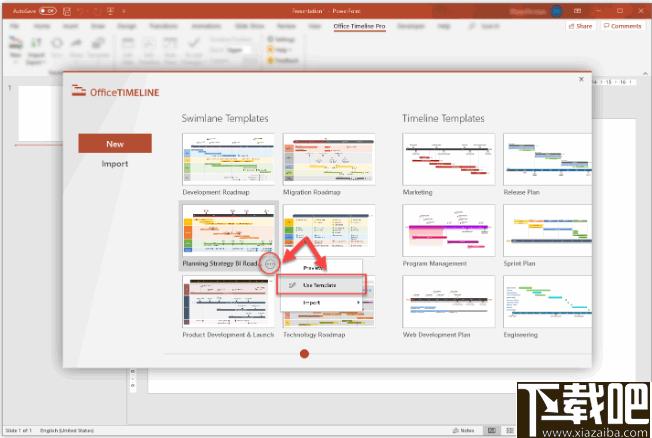Viewport: 652px width, 438px height.
Task: Click Slide 1 of 1 status text
Action: 19,431
